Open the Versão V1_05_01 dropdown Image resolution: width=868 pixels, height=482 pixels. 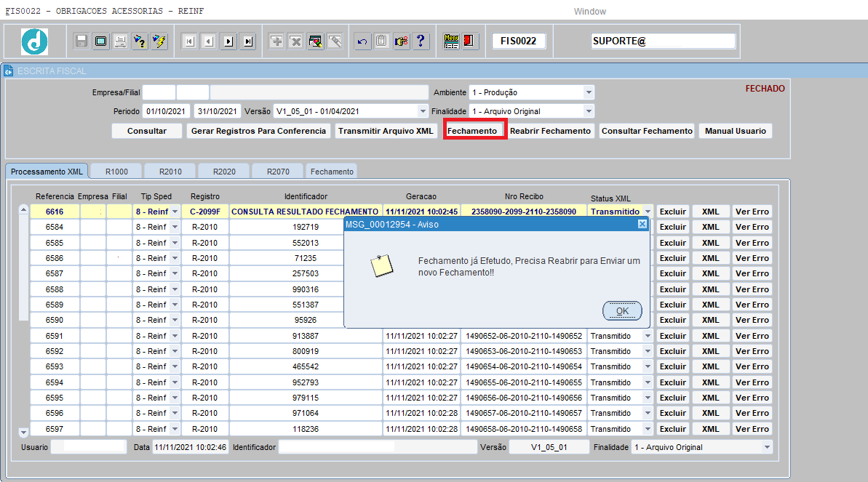[x=423, y=111]
